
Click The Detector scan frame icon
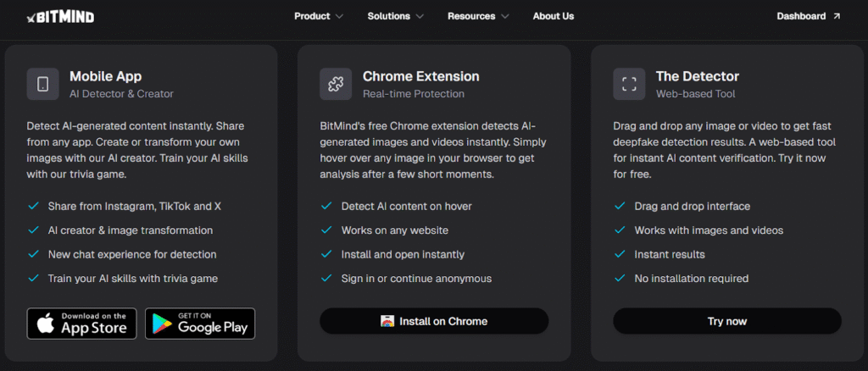629,84
